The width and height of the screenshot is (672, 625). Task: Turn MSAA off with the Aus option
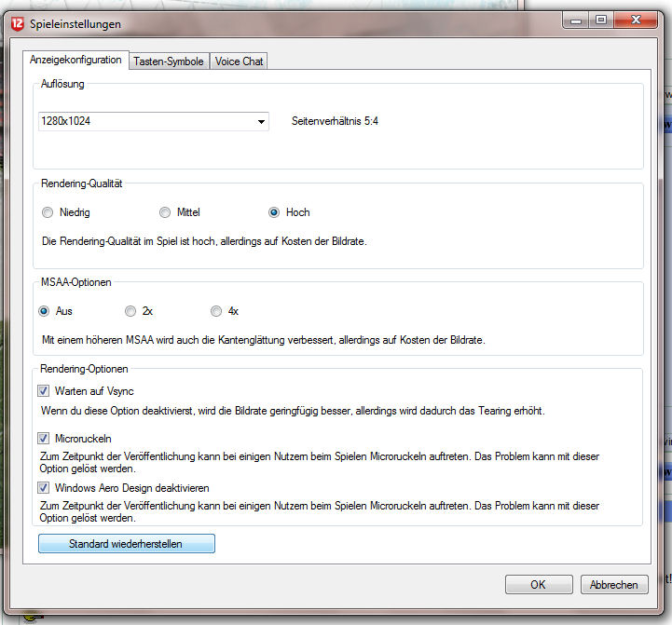point(44,311)
